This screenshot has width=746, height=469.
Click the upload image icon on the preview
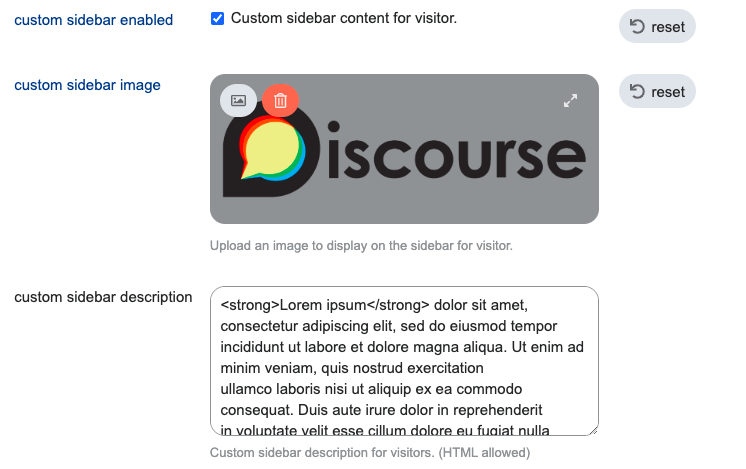(x=238, y=100)
